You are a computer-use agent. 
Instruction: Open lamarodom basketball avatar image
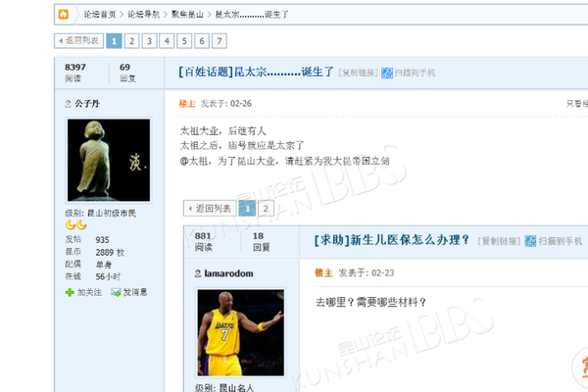(241, 333)
